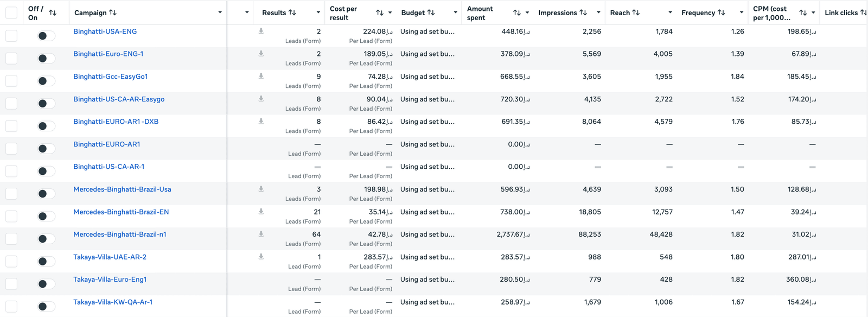
Task: Toggle Takaya-Villa-UAE-AR-2 campaign switch
Action: pyautogui.click(x=46, y=262)
